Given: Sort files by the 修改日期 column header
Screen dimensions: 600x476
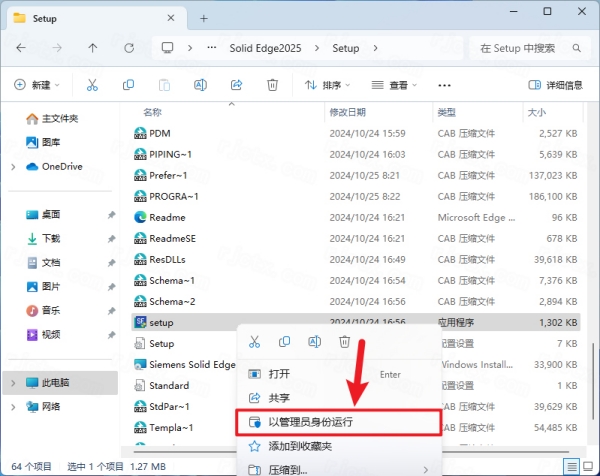Looking at the screenshot, I should (x=348, y=112).
